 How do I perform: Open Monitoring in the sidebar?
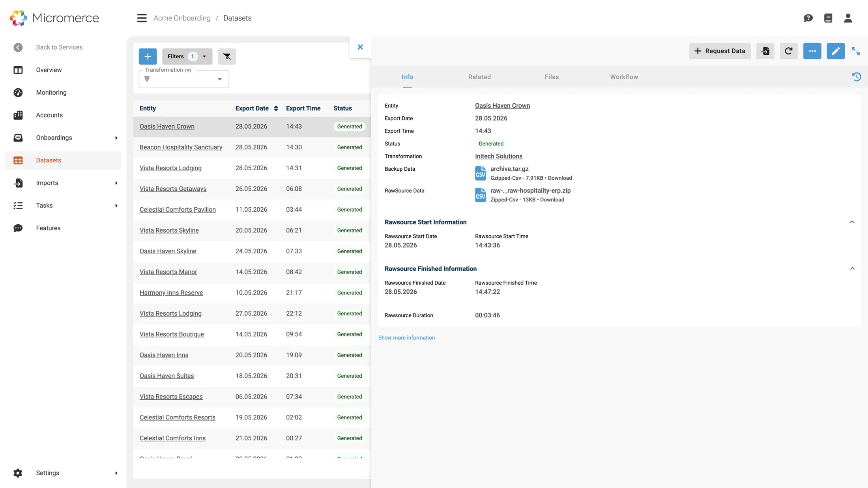[x=63, y=93]
